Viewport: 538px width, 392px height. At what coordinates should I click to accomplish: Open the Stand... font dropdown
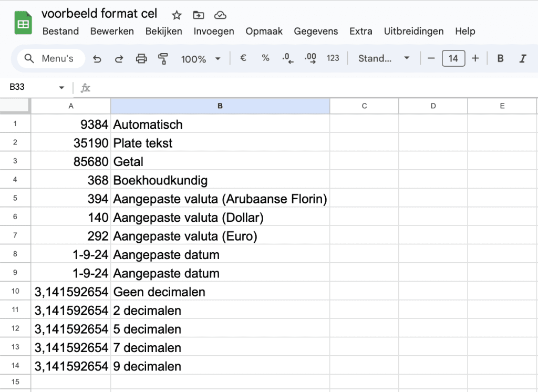384,58
